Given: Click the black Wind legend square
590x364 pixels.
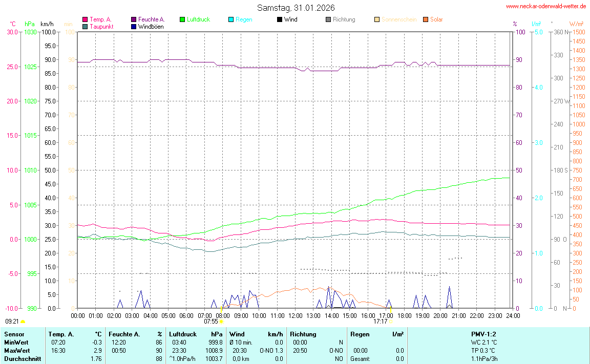Looking at the screenshot, I should pos(280,19).
